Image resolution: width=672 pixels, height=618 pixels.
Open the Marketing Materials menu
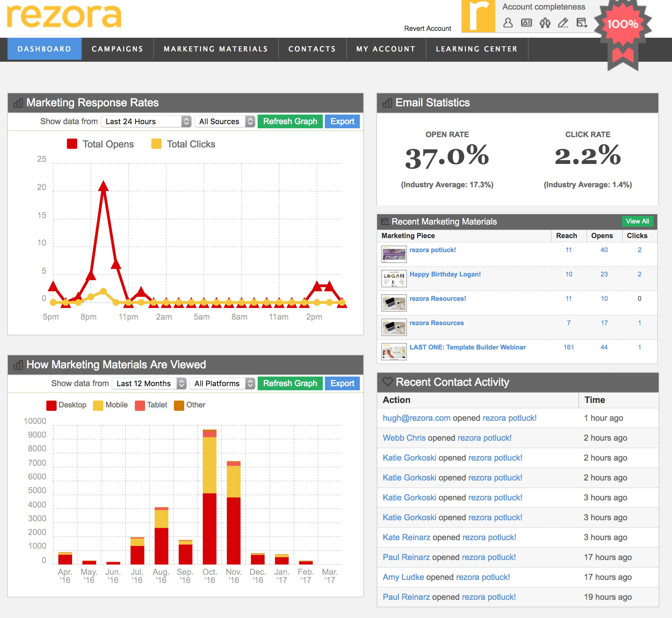[216, 49]
